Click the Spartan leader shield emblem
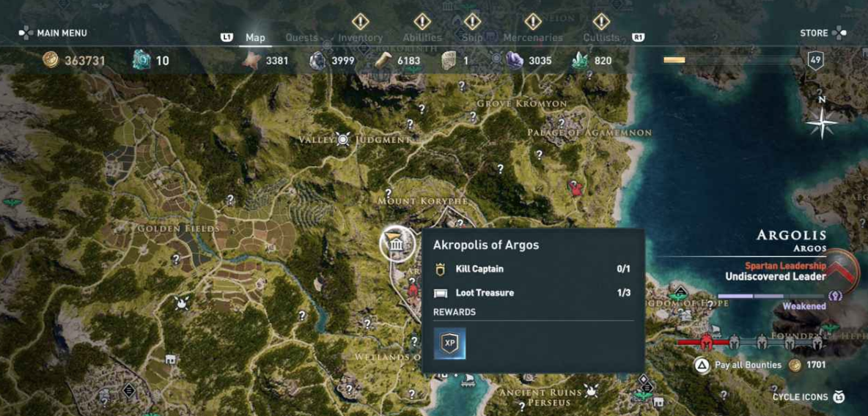Viewport: 868px width, 416px height. pyautogui.click(x=845, y=271)
